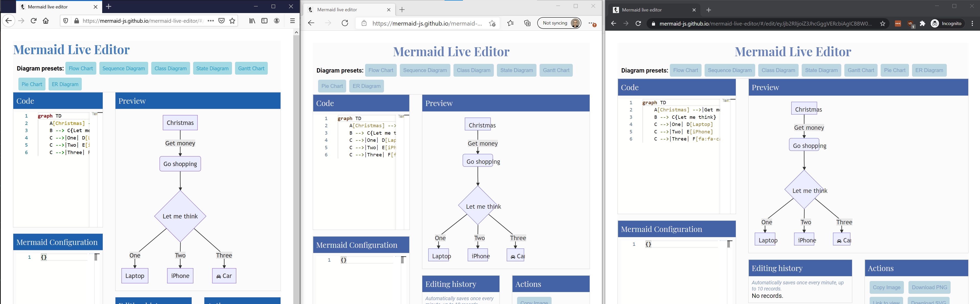Image resolution: width=980 pixels, height=304 pixels.
Task: Open the page actions menu in Firefox address bar
Action: 210,21
